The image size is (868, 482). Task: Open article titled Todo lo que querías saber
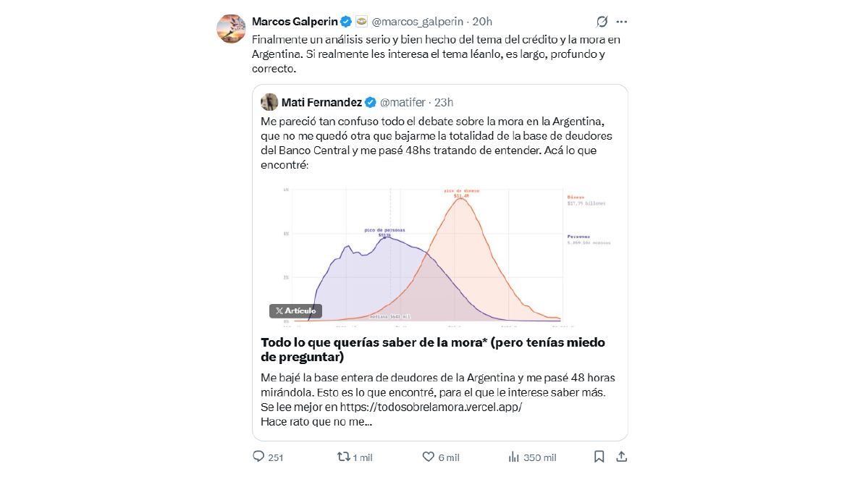[433, 349]
